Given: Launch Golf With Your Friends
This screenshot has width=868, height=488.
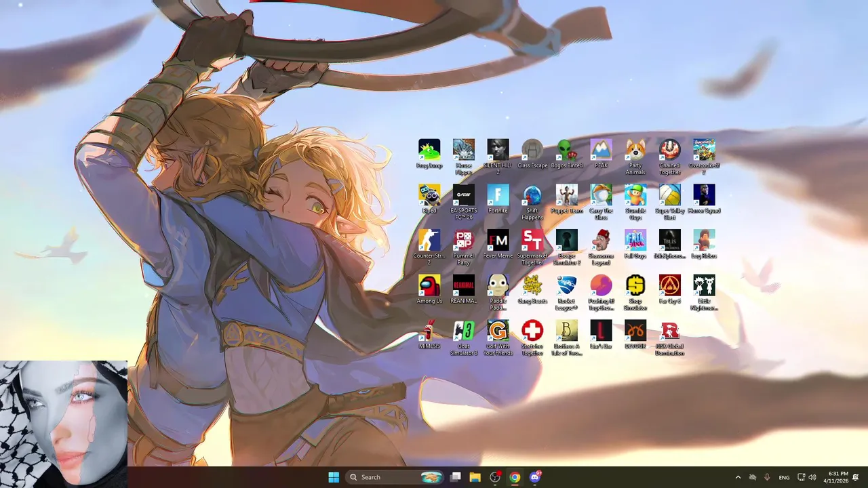Looking at the screenshot, I should coord(498,339).
